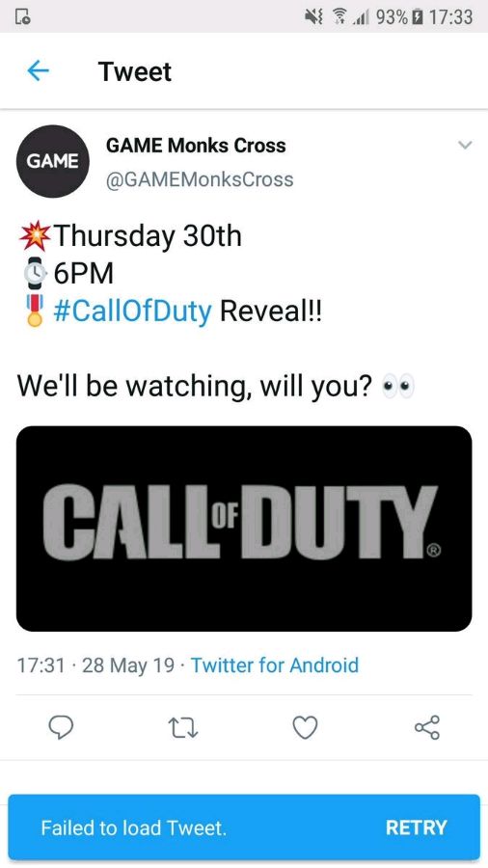
Task: Open GAME profile avatar
Action: click(53, 161)
